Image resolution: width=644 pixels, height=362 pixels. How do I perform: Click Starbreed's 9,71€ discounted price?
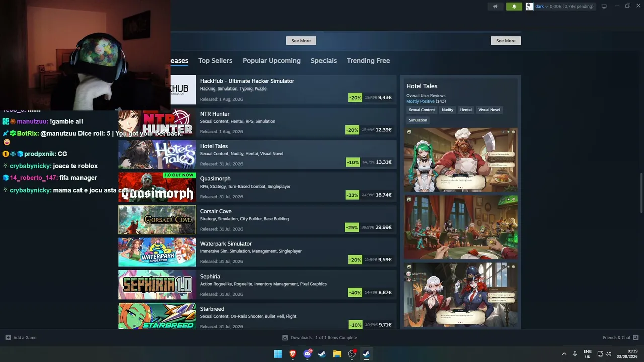pos(385,325)
